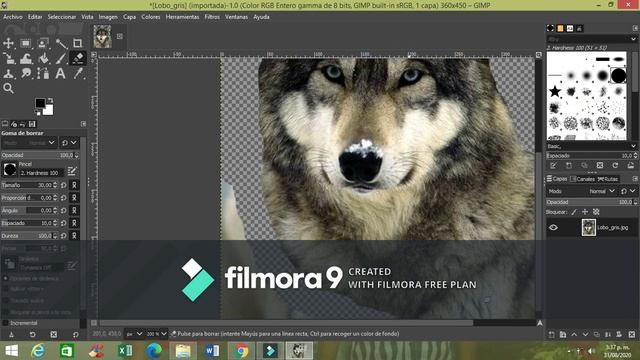Create a new layer
The image size is (640, 360).
point(551,334)
